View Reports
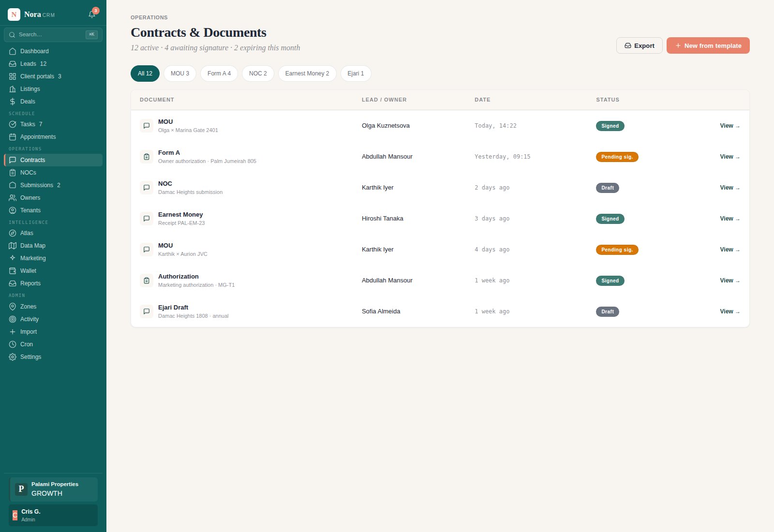The image size is (774, 532). coord(53,283)
